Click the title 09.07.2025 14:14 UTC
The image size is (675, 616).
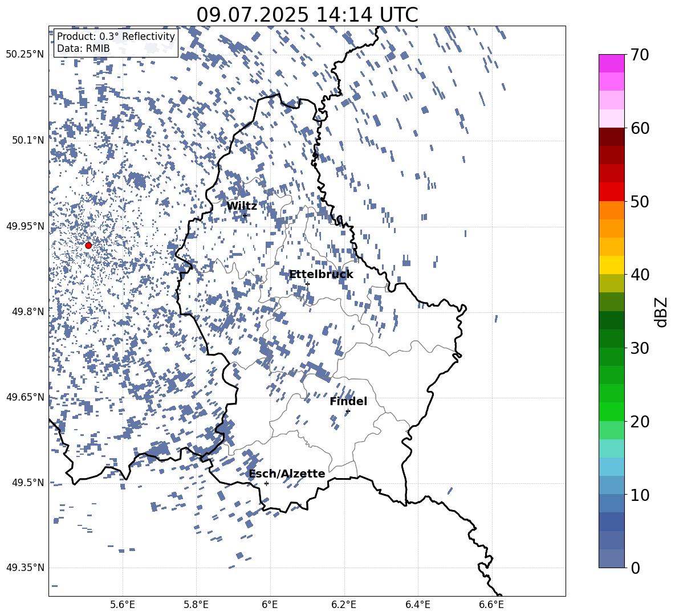point(307,15)
